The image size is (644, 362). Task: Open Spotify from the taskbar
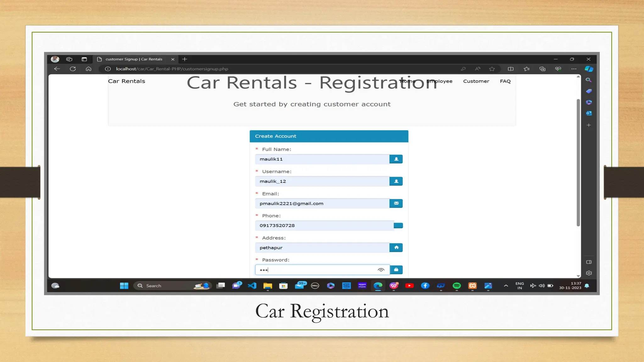(x=457, y=286)
